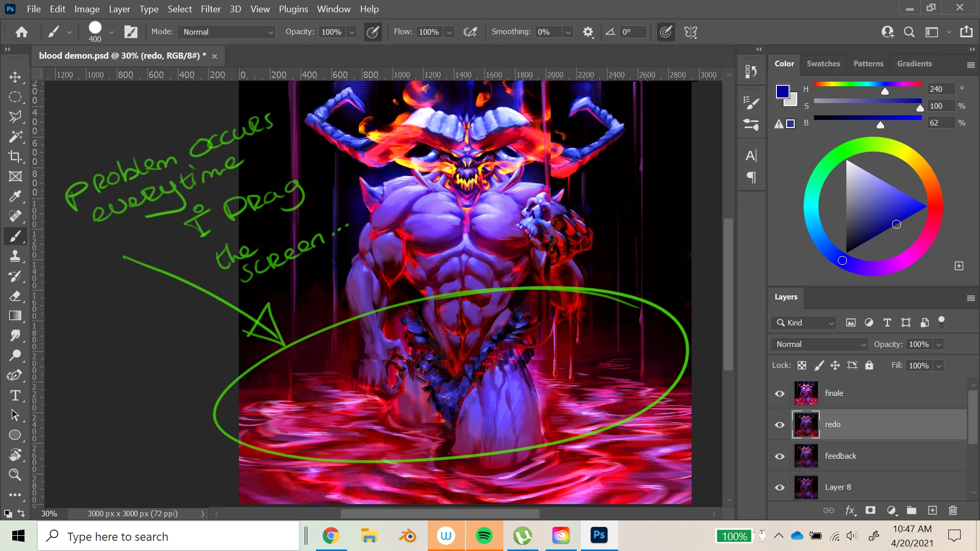This screenshot has width=980, height=551.
Task: Select the Clone Stamp tool
Action: [15, 256]
